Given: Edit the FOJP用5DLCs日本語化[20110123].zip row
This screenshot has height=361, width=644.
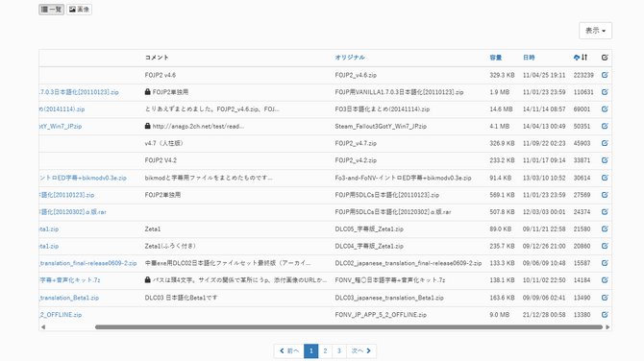Looking at the screenshot, I should [x=605, y=195].
